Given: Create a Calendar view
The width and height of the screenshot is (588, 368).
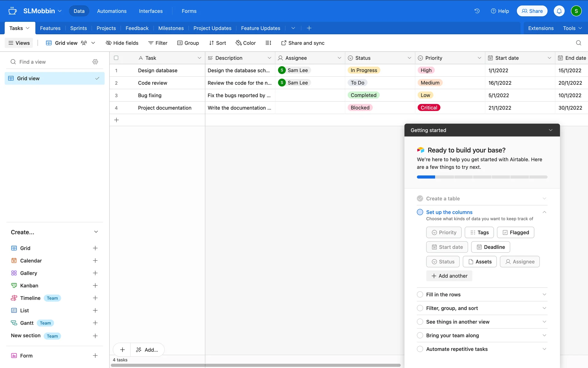Looking at the screenshot, I should click(x=95, y=261).
